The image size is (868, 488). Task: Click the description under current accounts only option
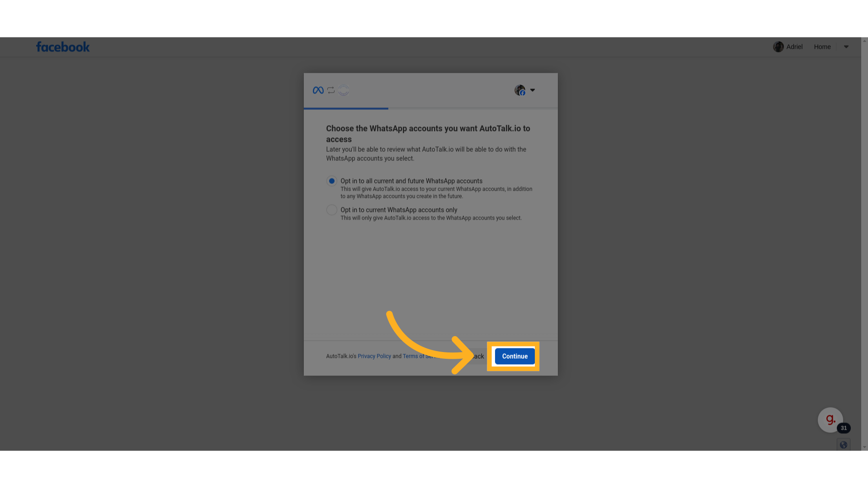coord(431,218)
